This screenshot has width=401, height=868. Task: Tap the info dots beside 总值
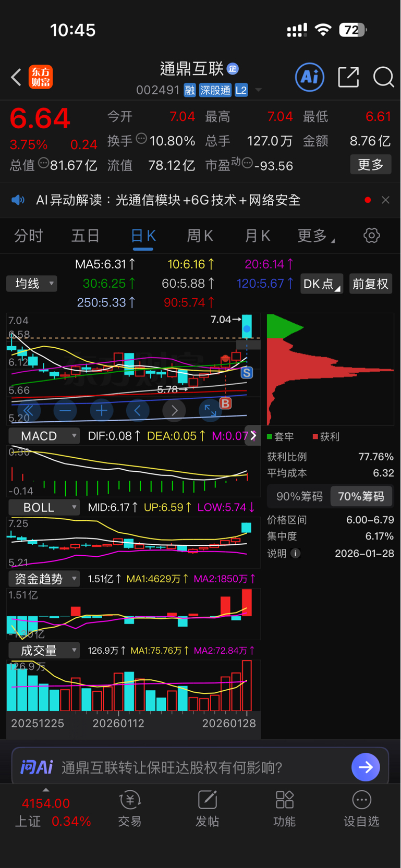[x=44, y=163]
